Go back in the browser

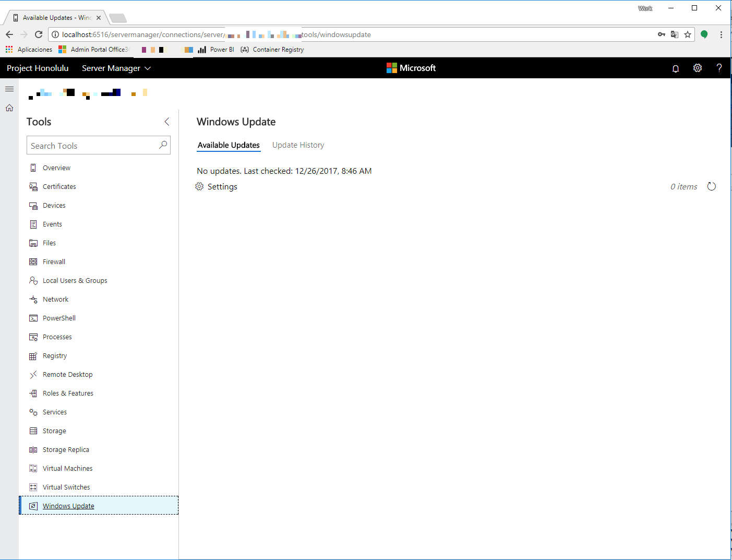coord(9,34)
